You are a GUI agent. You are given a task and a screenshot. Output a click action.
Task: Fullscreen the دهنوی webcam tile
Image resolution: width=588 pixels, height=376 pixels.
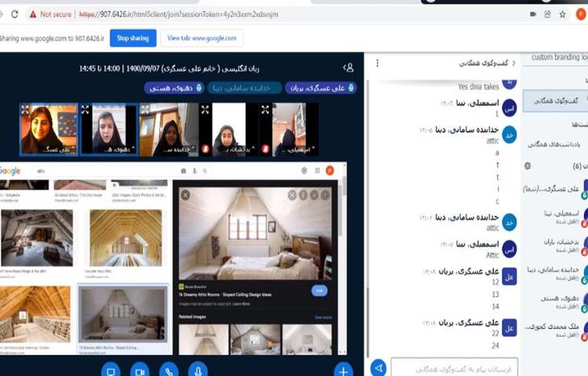point(85,110)
